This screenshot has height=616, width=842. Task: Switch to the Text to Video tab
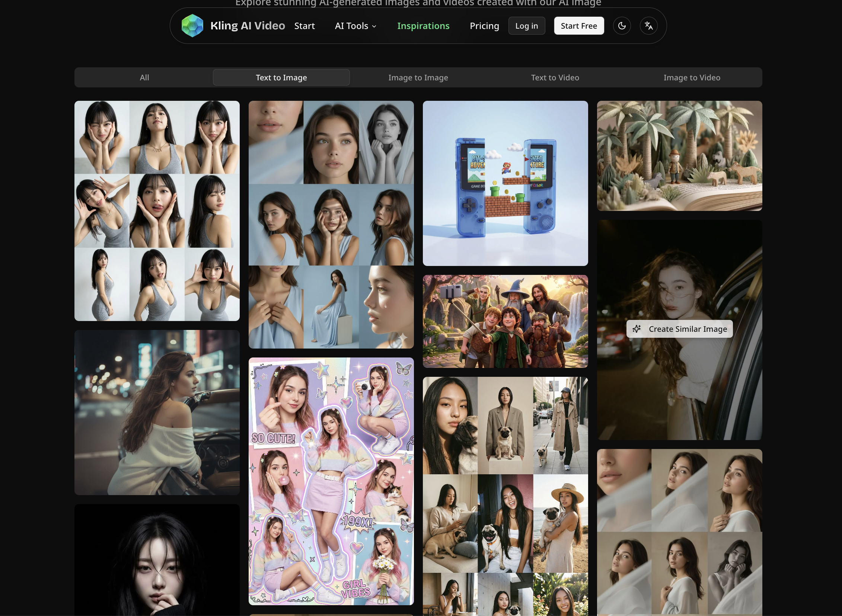point(555,78)
